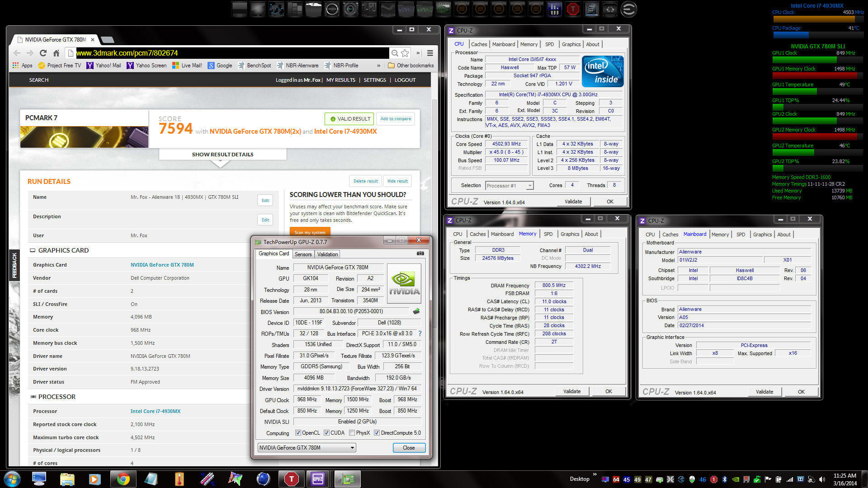Click the Bus Interface question mark in GPU-Z
868x488 pixels.
[x=420, y=333]
